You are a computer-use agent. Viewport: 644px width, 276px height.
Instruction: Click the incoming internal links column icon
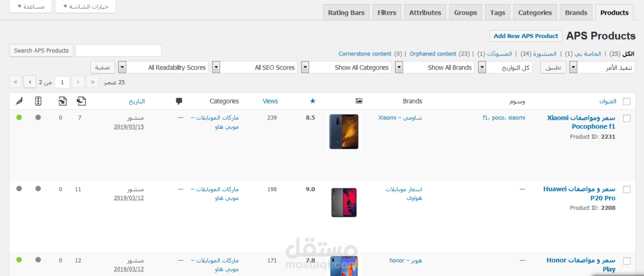click(x=63, y=101)
